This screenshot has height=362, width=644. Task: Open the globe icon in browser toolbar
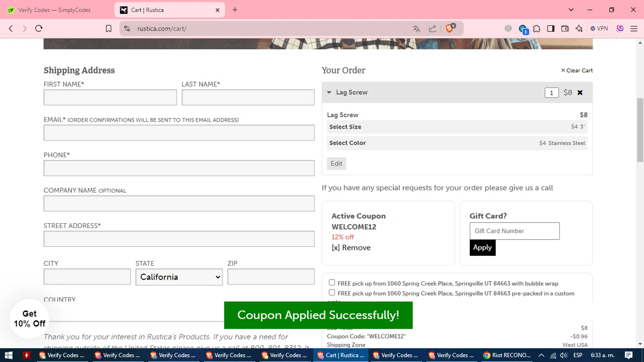coord(508,28)
